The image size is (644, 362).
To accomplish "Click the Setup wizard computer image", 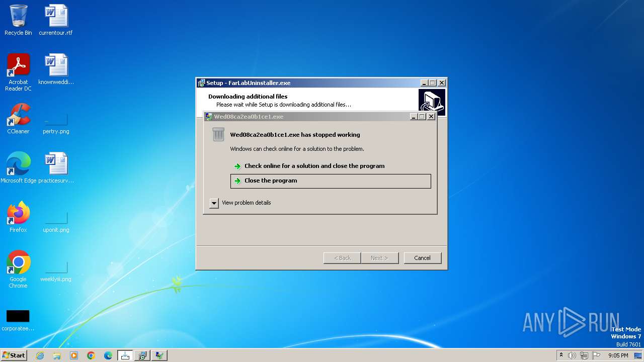I will click(x=432, y=102).
